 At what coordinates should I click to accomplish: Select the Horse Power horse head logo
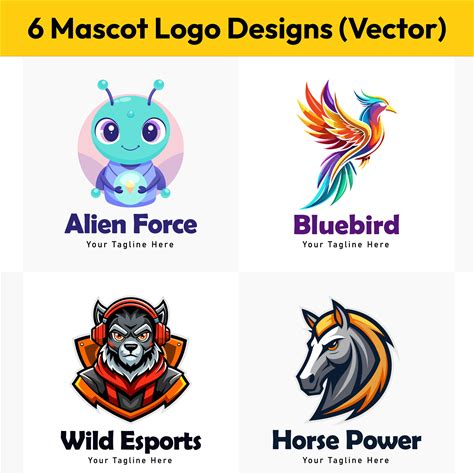[347, 360]
